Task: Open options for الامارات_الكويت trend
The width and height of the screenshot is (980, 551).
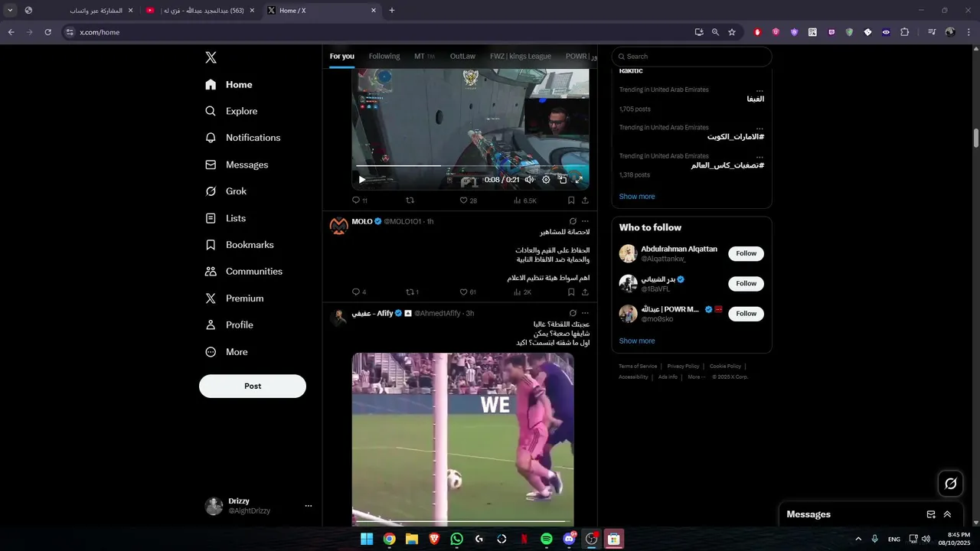Action: point(759,128)
